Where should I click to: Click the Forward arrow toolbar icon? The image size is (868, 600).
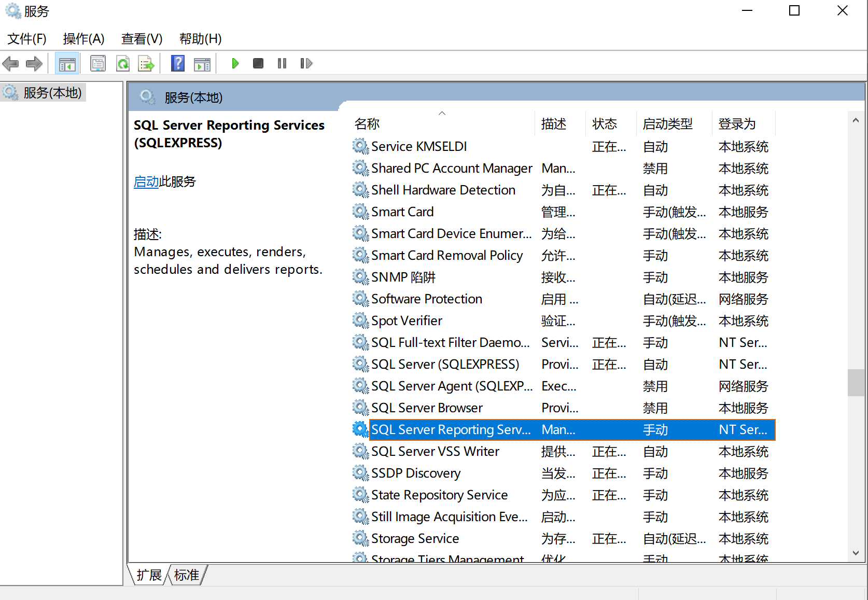[x=34, y=64]
